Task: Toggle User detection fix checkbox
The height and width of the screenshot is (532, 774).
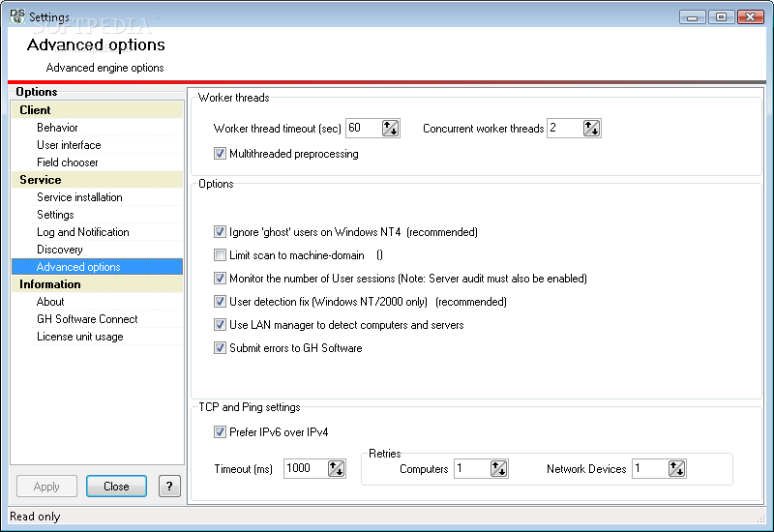Action: pos(220,302)
